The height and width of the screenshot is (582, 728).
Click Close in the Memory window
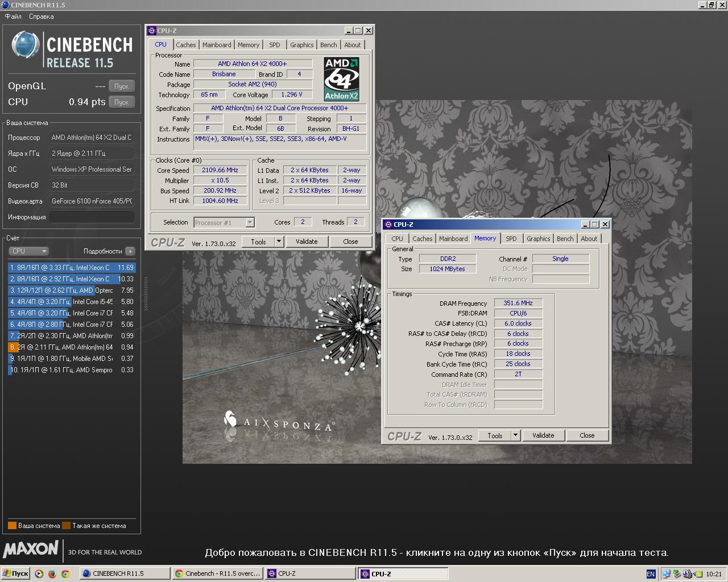[x=587, y=435]
